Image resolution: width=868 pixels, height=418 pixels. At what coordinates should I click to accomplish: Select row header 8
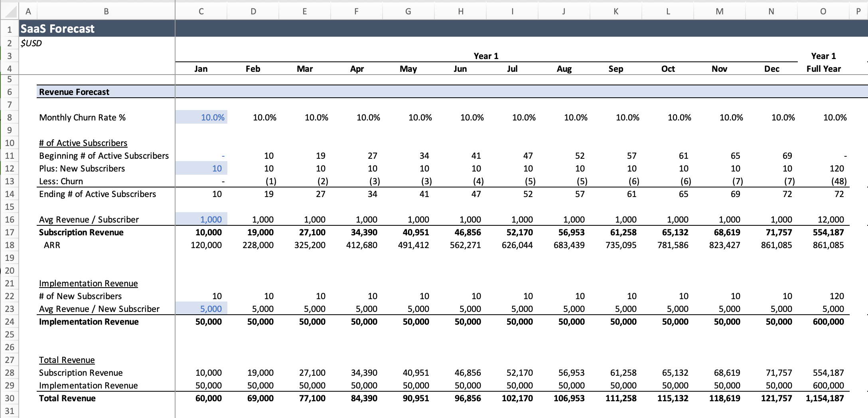(x=10, y=117)
